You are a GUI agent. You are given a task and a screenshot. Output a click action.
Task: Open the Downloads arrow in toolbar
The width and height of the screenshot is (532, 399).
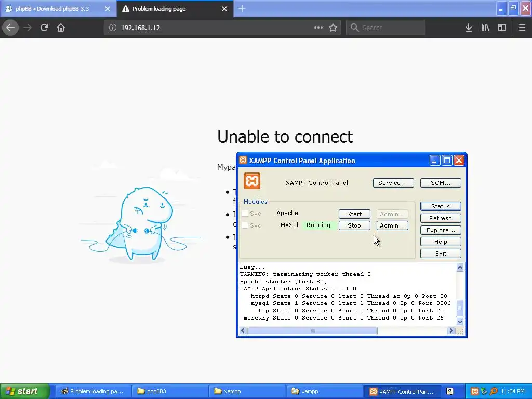click(x=469, y=28)
